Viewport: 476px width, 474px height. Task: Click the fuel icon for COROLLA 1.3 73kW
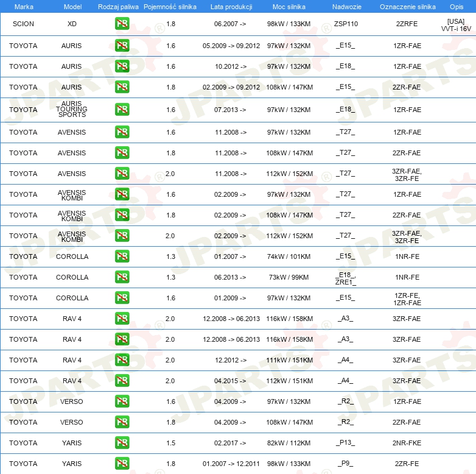point(122,277)
